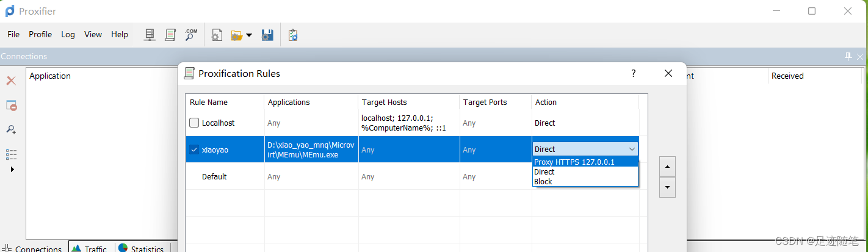Click the Proxy Checker clipboard icon
The width and height of the screenshot is (868, 252).
coord(293,35)
